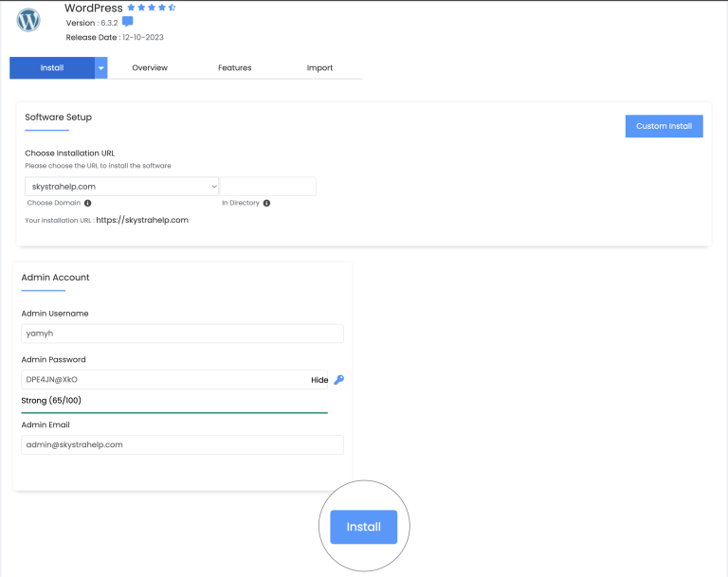Click the 'Release Date : 12-10-2023' text
The width and height of the screenshot is (728, 577).
(x=115, y=37)
